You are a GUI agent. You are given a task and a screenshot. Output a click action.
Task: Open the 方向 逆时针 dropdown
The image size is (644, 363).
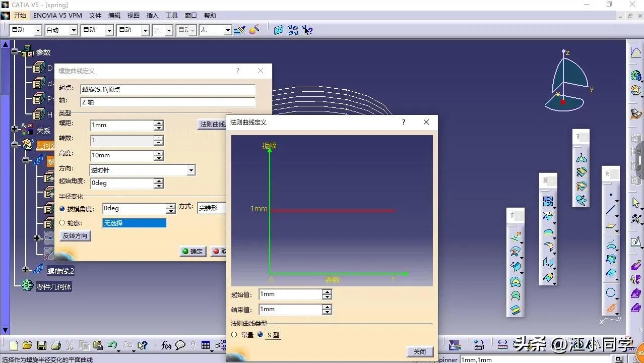click(191, 170)
